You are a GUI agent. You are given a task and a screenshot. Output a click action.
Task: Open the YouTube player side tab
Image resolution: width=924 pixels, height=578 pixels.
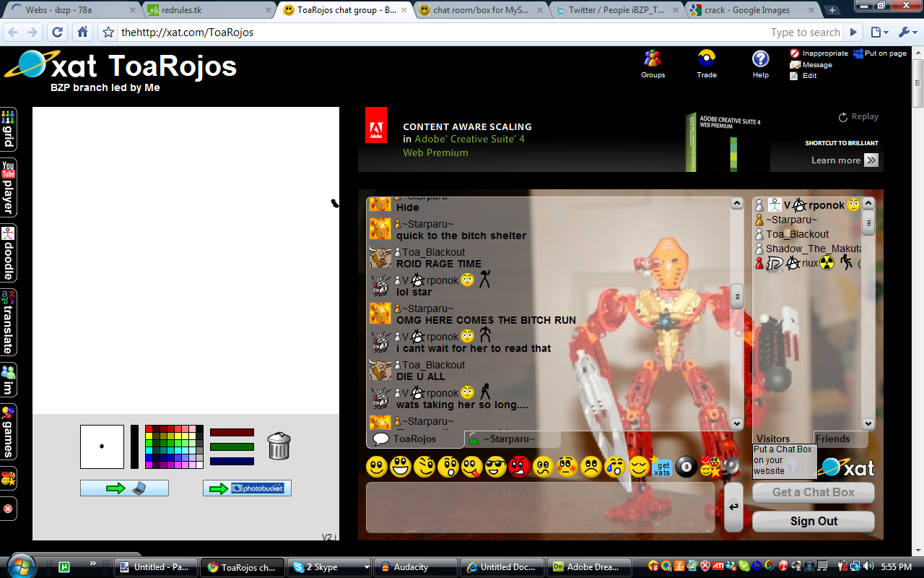(9, 187)
